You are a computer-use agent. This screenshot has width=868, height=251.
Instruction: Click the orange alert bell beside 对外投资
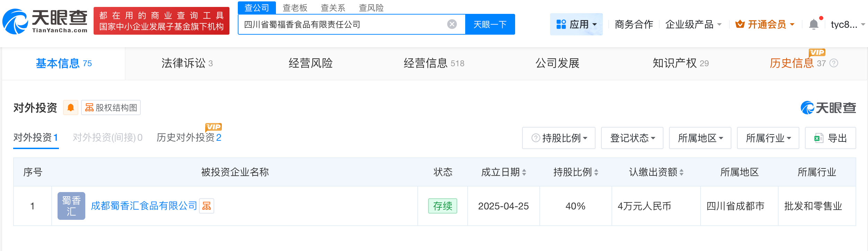[71, 107]
